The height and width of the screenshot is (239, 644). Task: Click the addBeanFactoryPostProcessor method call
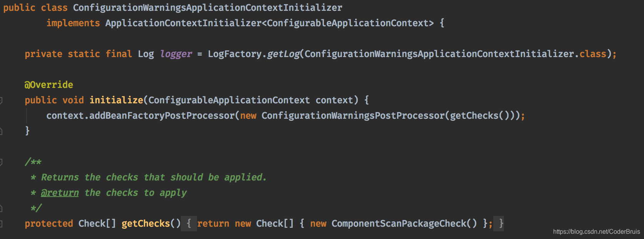click(162, 116)
